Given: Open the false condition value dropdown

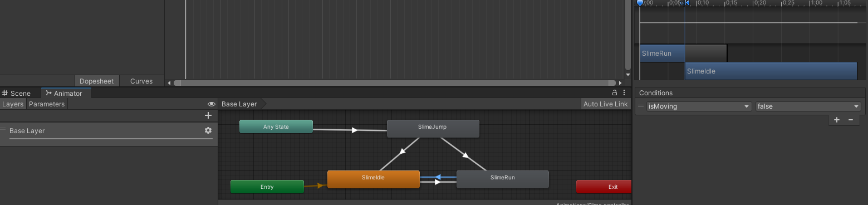Looking at the screenshot, I should point(808,106).
